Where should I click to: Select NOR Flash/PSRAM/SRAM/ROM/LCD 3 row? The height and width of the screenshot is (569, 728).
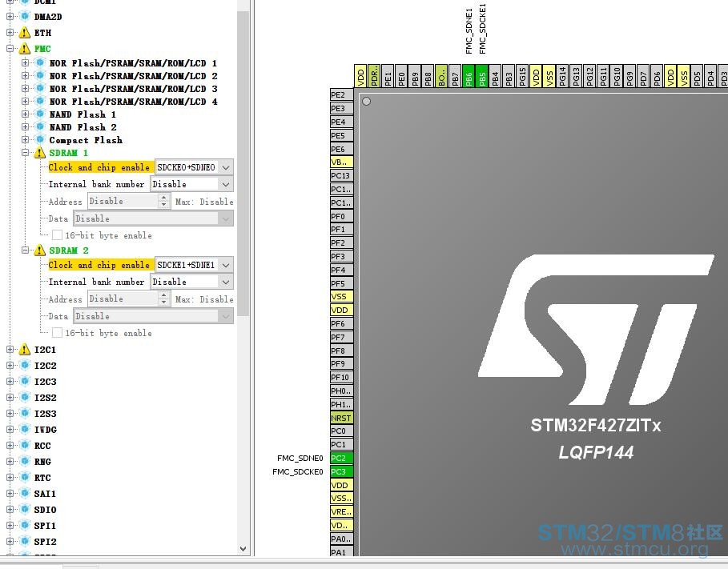click(x=133, y=89)
